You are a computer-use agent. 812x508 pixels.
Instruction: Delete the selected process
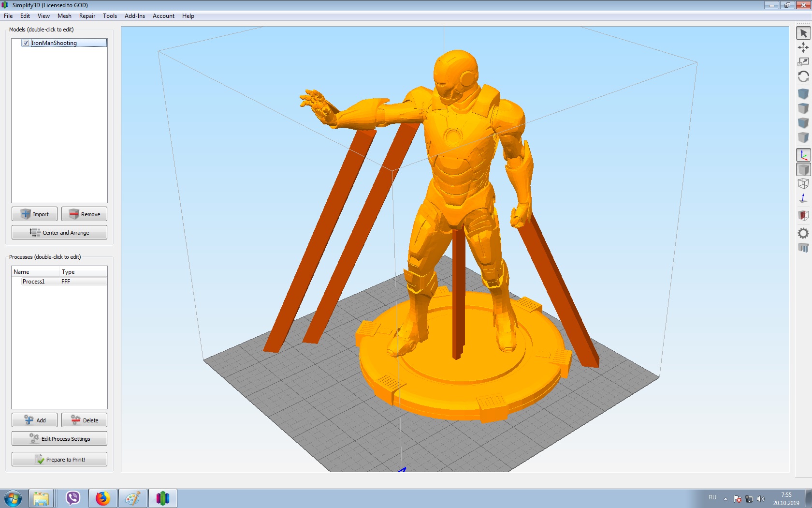(84, 420)
